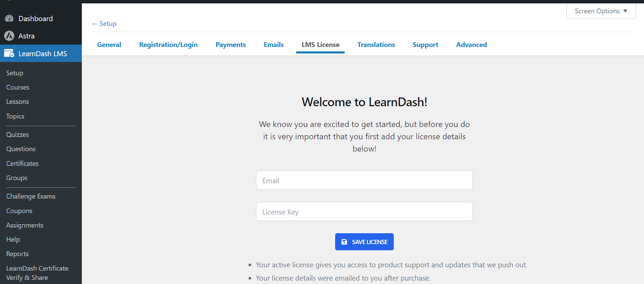Click the Save License button
Screen dimensions: 644x284
(364, 242)
